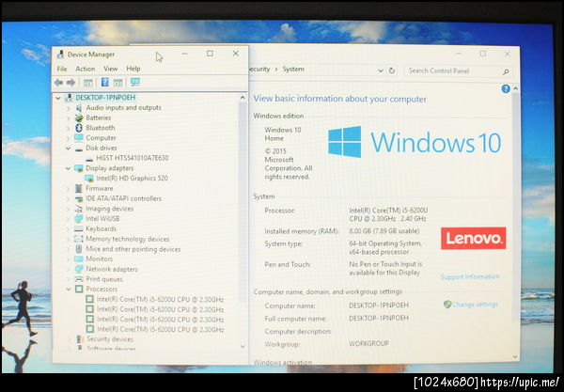Select the Audio inputs and outputs speaker icon
The width and height of the screenshot is (564, 392).
click(x=79, y=107)
